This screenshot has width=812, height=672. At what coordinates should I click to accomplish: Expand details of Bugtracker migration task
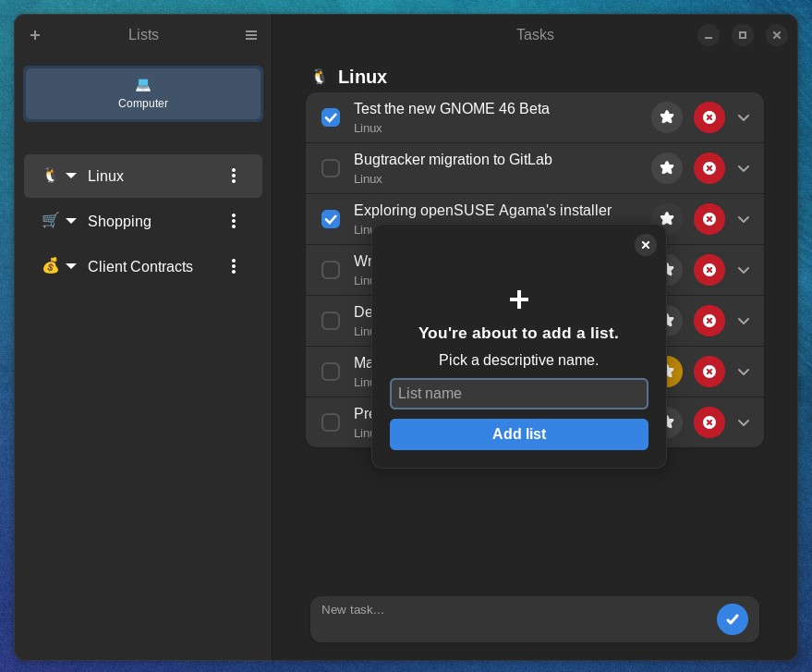[x=744, y=168]
